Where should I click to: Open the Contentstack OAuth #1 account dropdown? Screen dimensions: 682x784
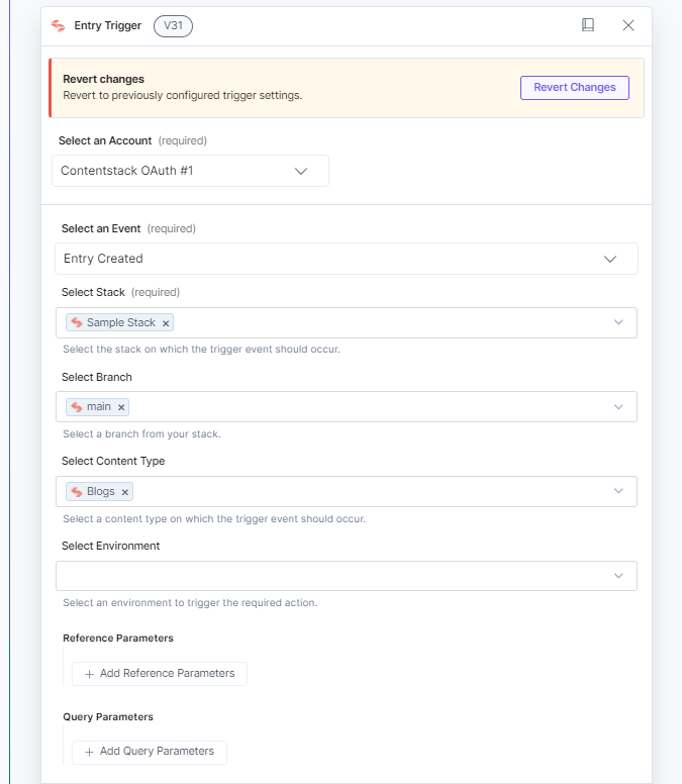(x=190, y=171)
